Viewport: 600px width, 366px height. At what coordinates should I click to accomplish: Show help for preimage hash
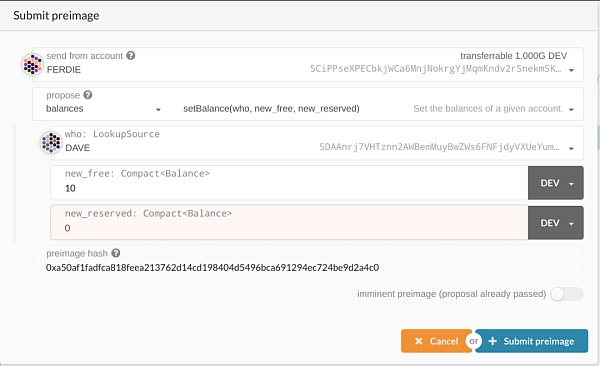116,253
